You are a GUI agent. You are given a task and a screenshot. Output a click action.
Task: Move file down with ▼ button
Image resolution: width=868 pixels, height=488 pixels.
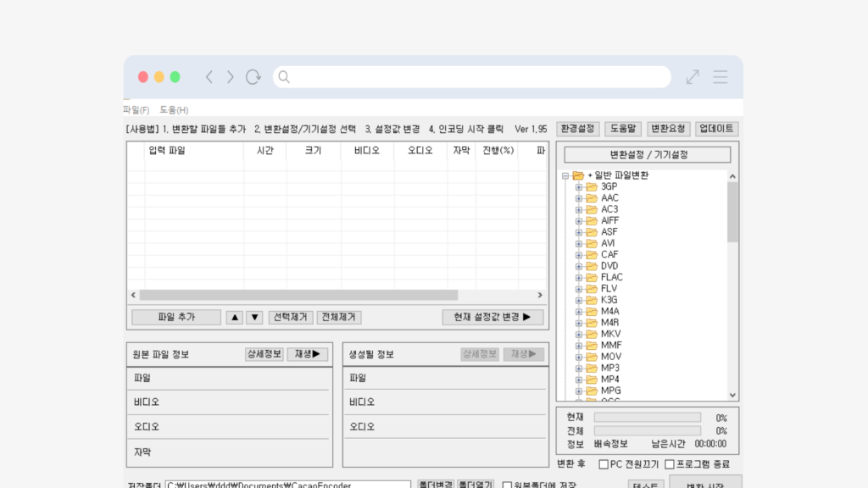click(254, 317)
